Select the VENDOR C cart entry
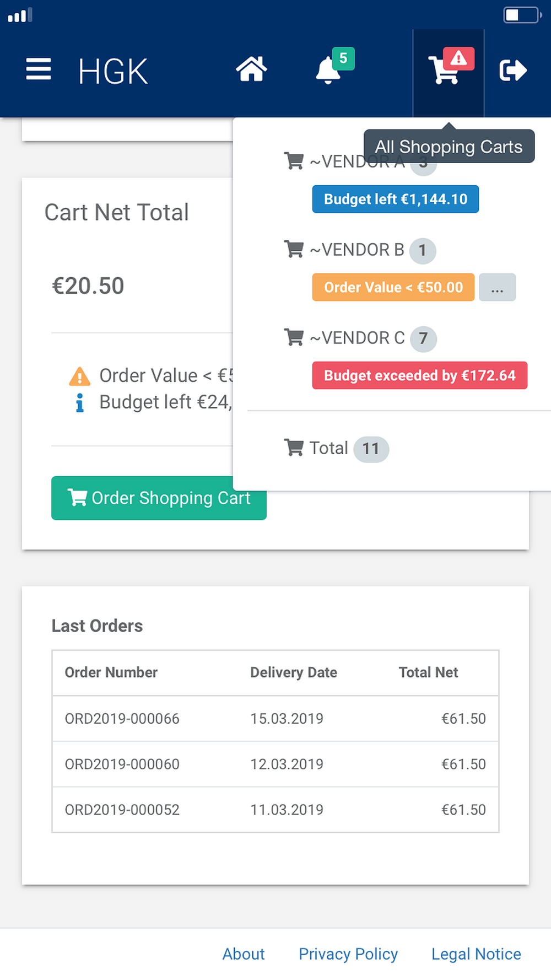The height and width of the screenshot is (980, 551). tap(357, 338)
